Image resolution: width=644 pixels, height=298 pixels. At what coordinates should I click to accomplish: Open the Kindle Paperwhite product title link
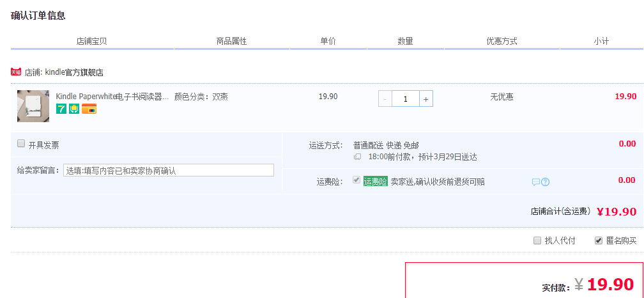tap(112, 97)
